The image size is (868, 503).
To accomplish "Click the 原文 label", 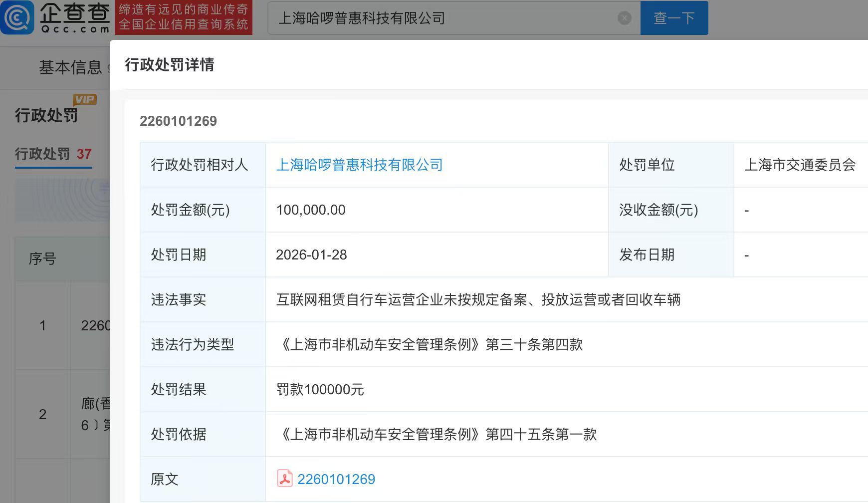I will [165, 479].
